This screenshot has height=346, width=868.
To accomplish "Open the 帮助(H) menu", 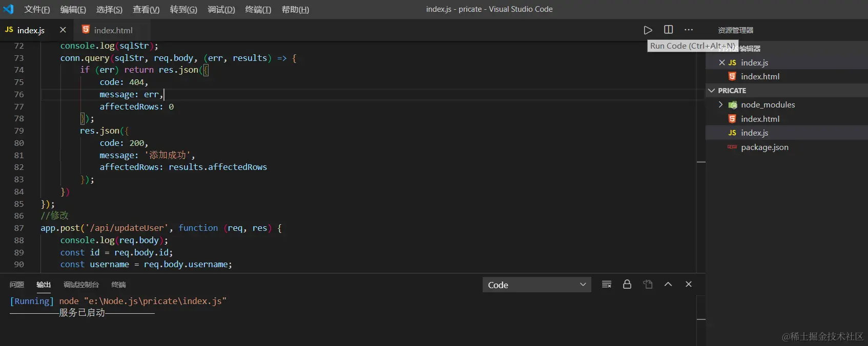I will coord(295,9).
